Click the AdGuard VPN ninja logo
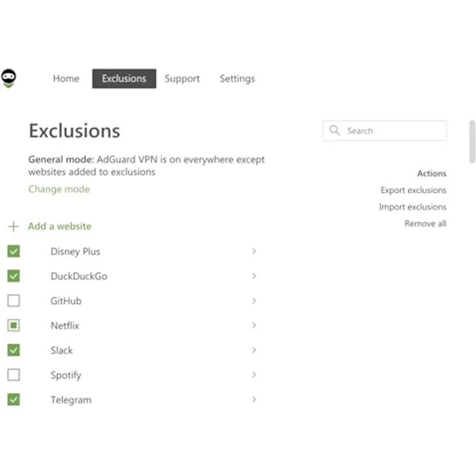The height and width of the screenshot is (476, 476). click(x=8, y=78)
